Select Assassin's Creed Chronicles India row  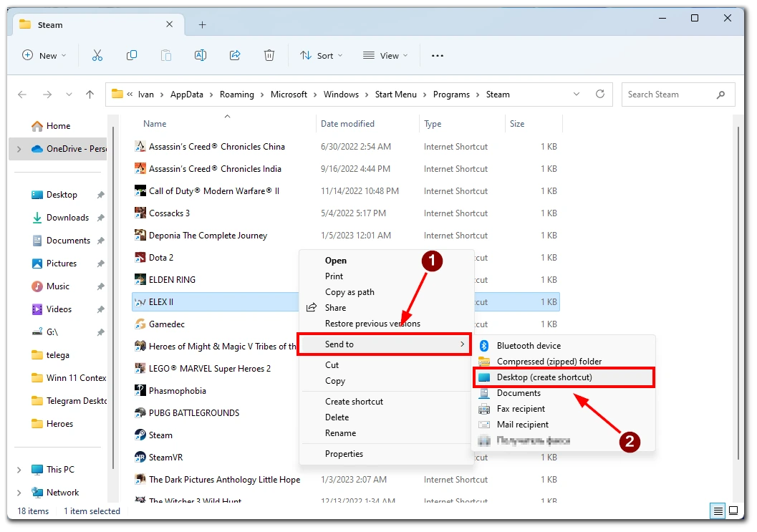[x=346, y=168]
